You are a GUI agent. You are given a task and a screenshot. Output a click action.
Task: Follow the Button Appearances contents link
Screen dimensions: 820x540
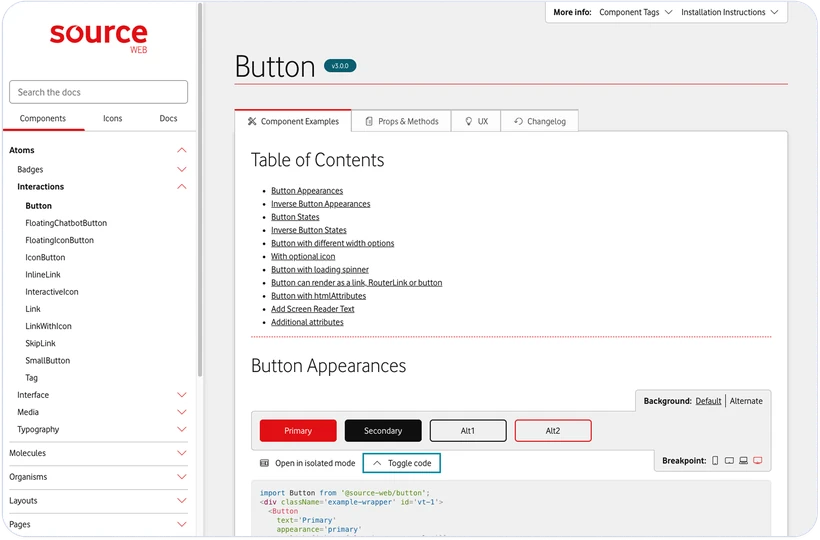307,191
